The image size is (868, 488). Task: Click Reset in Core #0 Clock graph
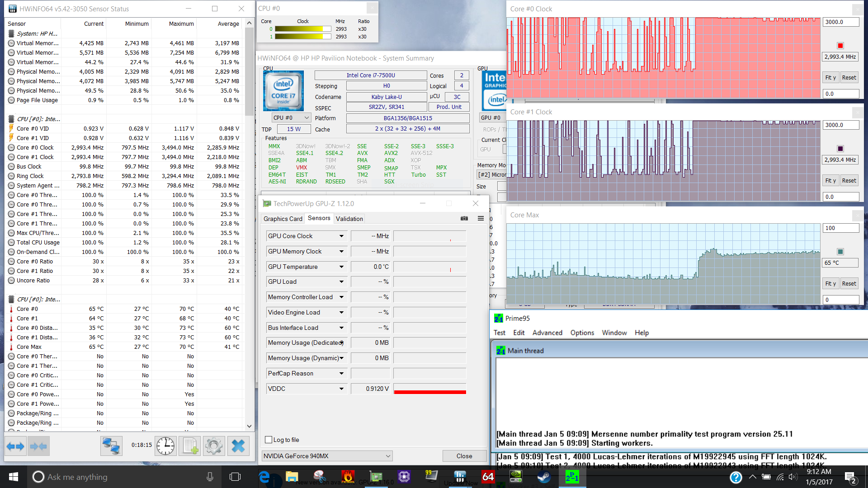point(849,77)
